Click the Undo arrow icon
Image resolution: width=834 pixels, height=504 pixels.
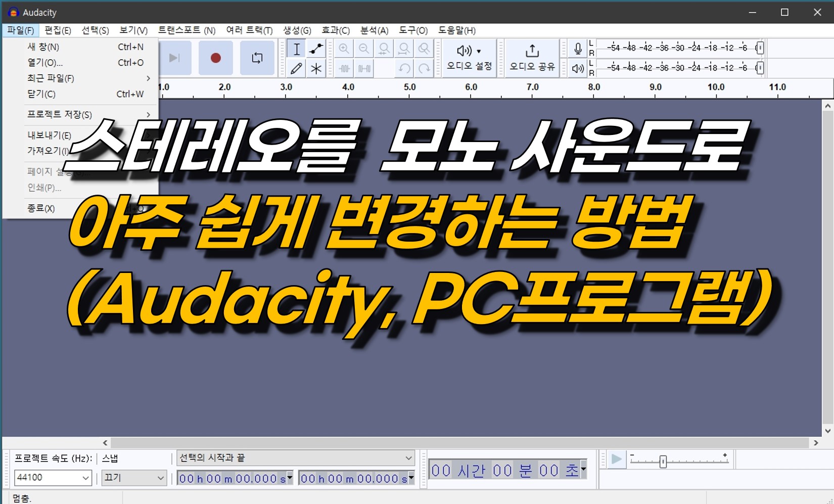click(404, 68)
